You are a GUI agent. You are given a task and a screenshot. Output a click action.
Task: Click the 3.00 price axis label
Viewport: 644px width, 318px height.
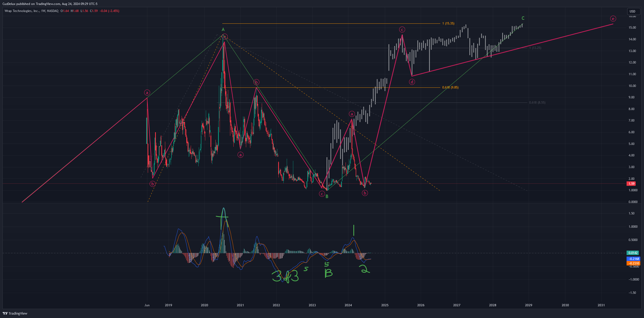[632, 167]
